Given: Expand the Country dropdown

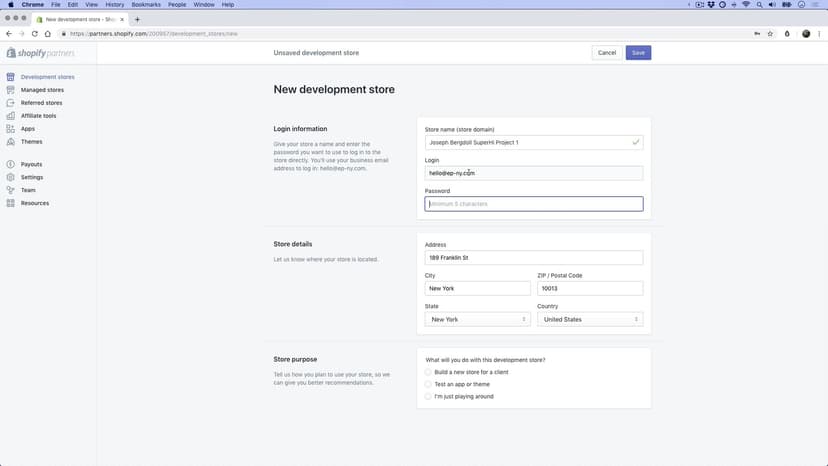Looking at the screenshot, I should point(589,320).
